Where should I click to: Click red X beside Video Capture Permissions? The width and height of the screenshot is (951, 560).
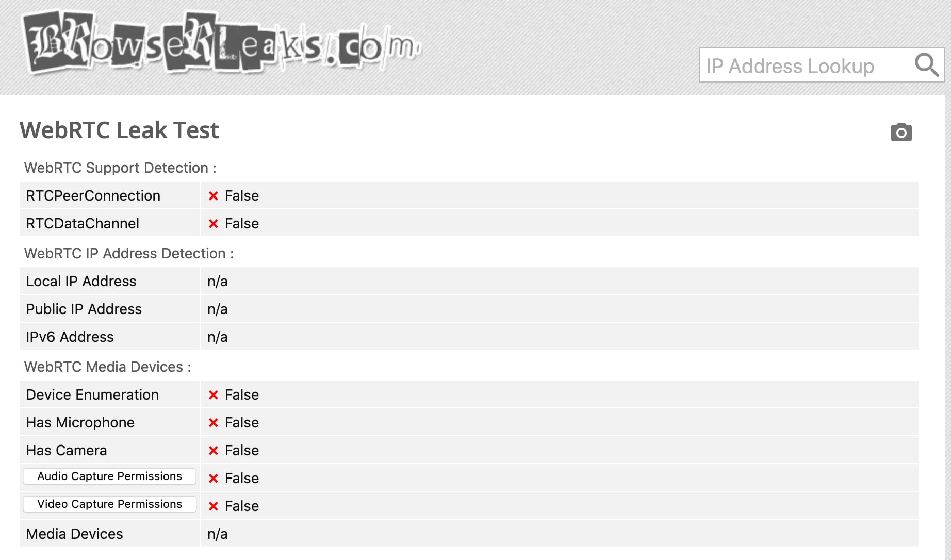click(214, 506)
